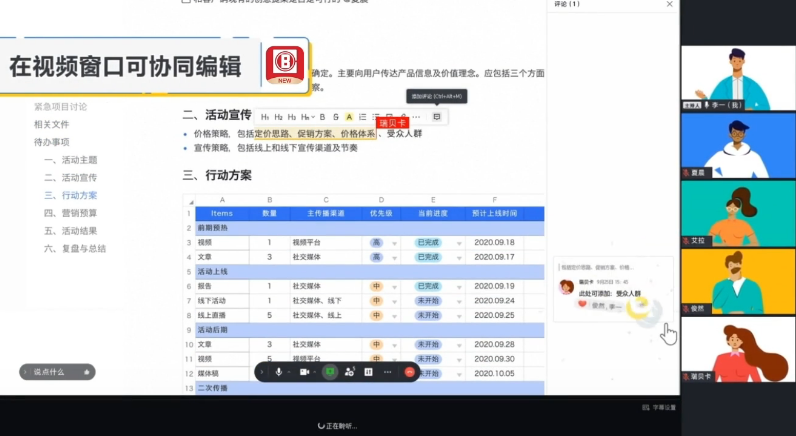Click red hang up button
The height and width of the screenshot is (436, 796).
tap(409, 371)
